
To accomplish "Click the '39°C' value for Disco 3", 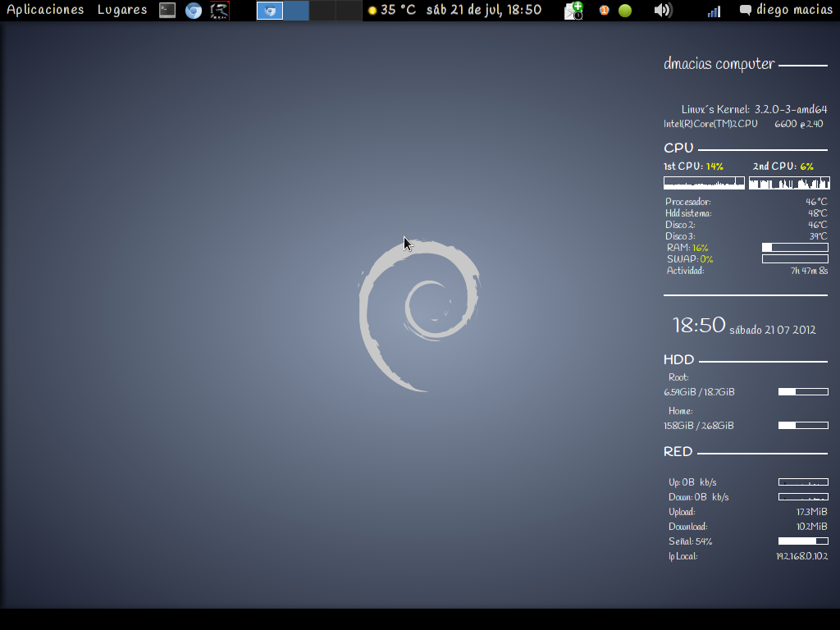I will (818, 236).
